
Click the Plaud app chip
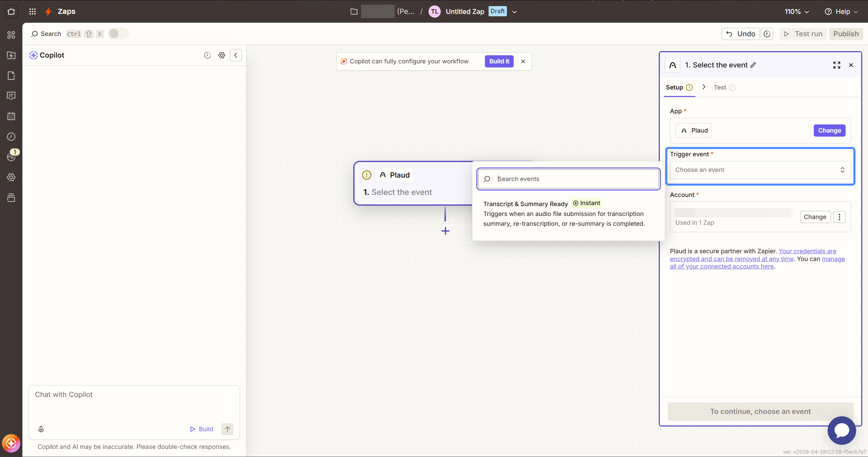click(x=693, y=131)
